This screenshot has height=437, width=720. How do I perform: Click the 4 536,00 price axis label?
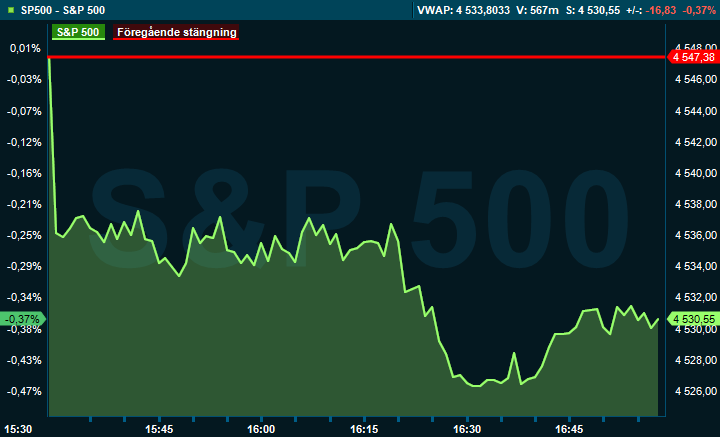coord(696,235)
